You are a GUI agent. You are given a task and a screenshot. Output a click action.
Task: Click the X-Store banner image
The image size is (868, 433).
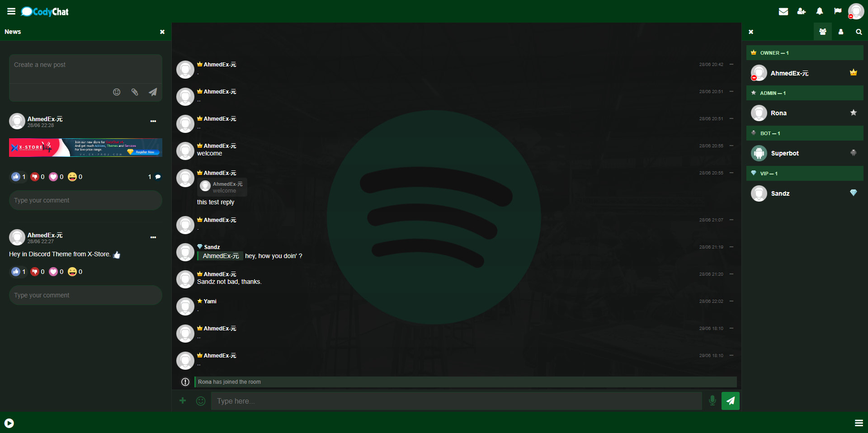tap(85, 148)
